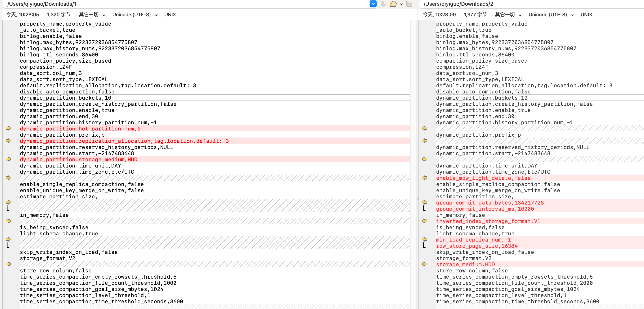
Task: Select left line light_schema_change,true
Action: (x=59, y=234)
